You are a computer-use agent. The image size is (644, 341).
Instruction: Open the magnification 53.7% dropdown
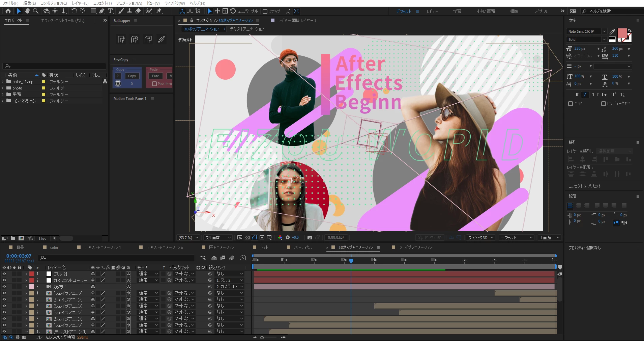tap(188, 238)
